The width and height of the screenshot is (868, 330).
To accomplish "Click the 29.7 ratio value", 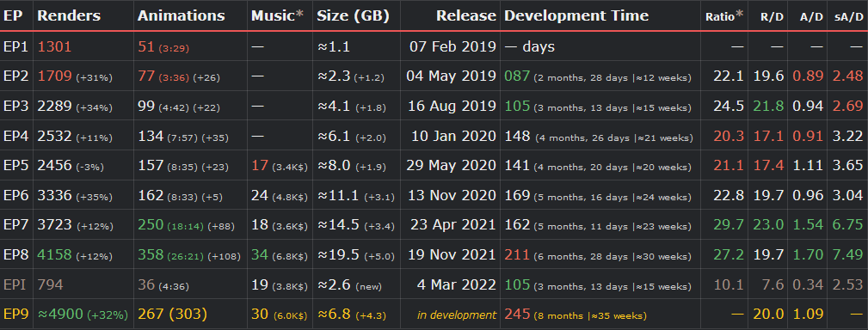I will [729, 225].
